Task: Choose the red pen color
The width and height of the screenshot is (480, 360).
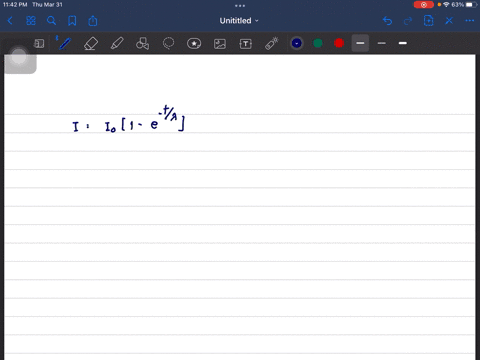Action: click(339, 43)
